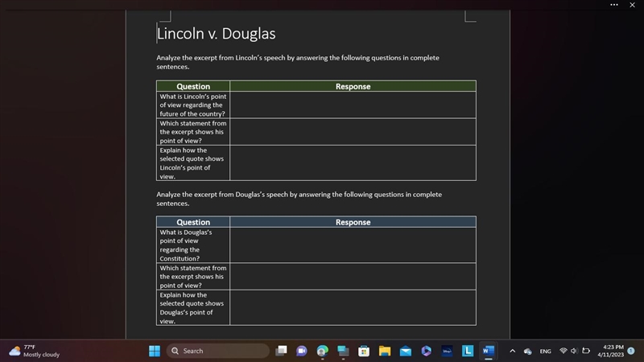Click response cell for Lincoln's point of view
Screen dimensions: 644x362
pyautogui.click(x=353, y=105)
